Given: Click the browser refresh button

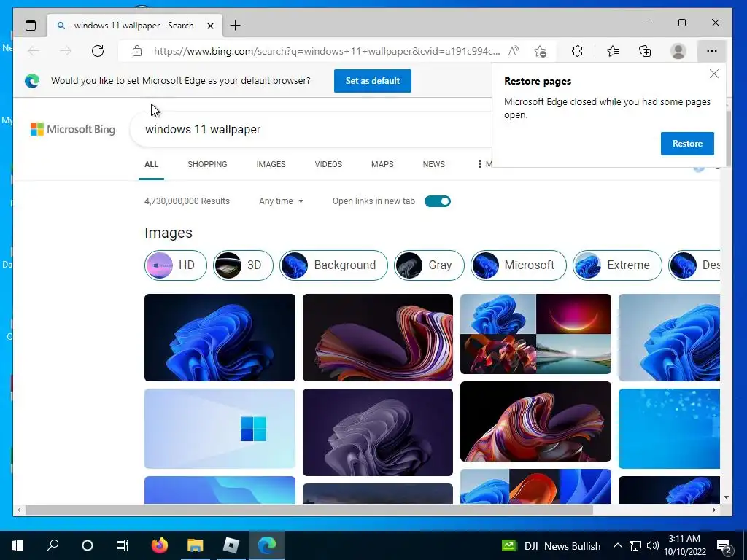Looking at the screenshot, I should 98,51.
